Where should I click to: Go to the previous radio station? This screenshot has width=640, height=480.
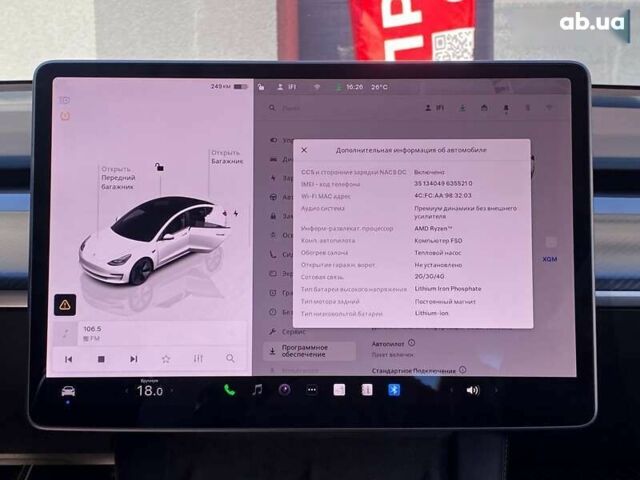69,358
